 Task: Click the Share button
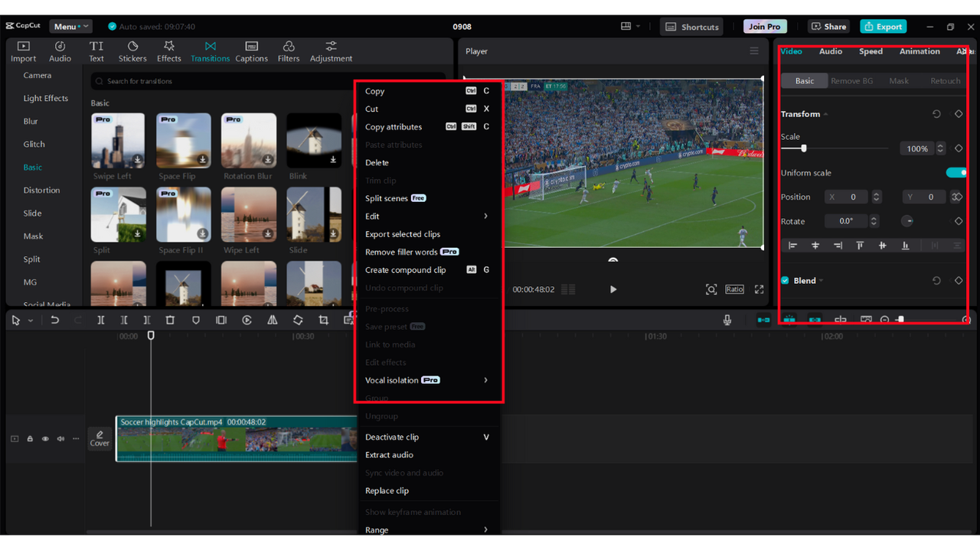point(828,26)
